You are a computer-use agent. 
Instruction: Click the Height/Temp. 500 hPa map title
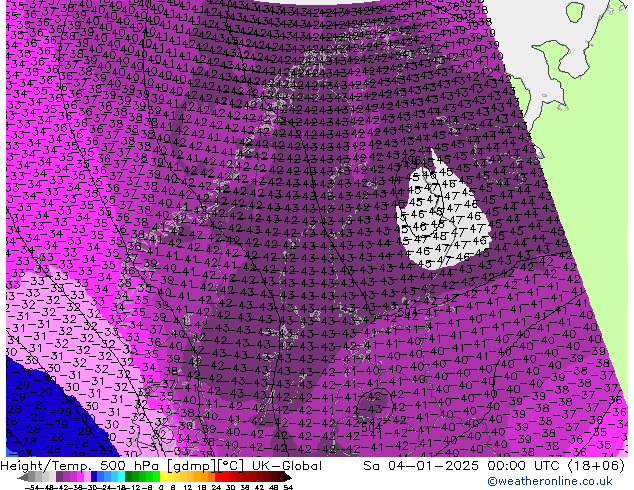(81, 466)
